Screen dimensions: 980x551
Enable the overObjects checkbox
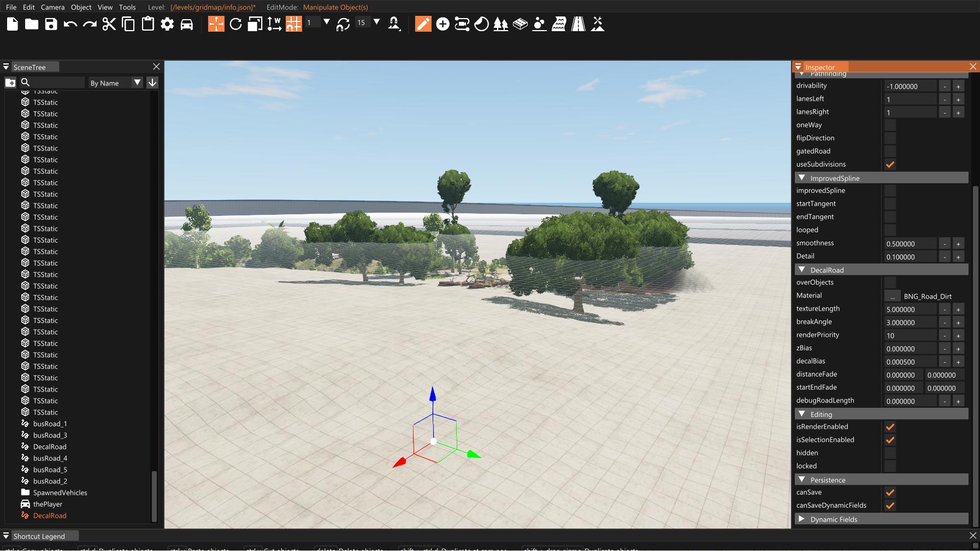890,283
